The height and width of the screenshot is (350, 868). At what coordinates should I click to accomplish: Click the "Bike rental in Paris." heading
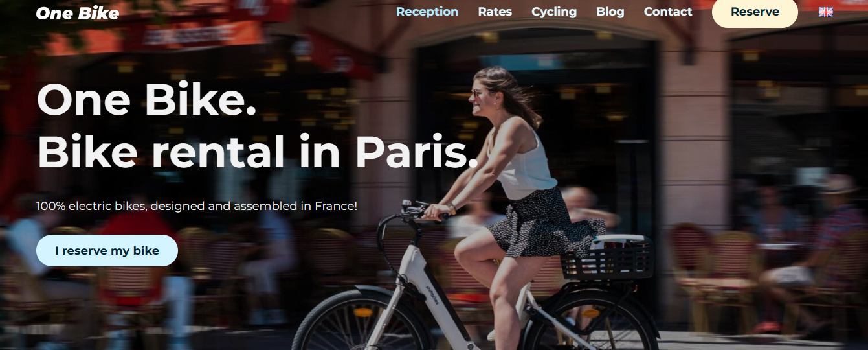pos(258,152)
